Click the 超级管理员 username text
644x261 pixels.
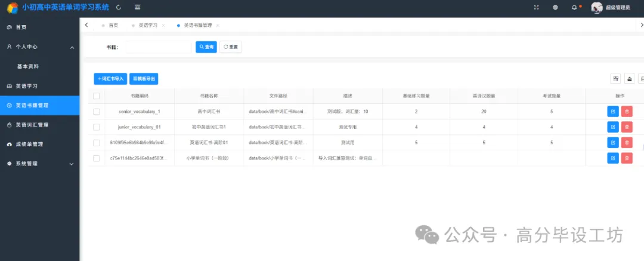pyautogui.click(x=618, y=7)
